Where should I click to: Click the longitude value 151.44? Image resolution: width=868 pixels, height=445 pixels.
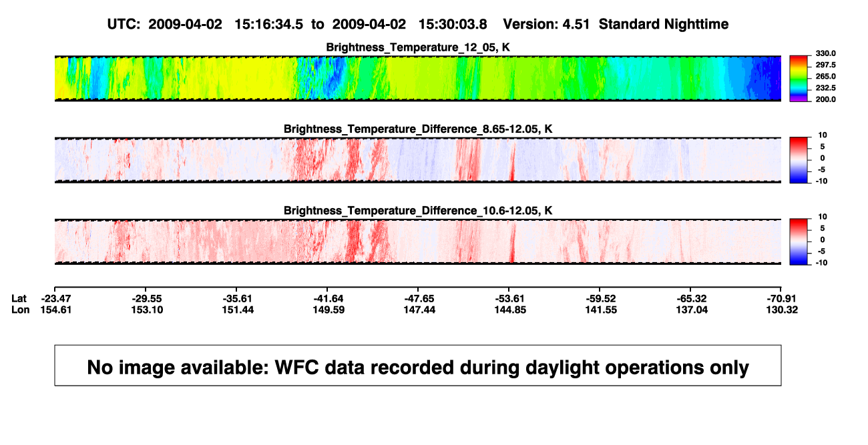[238, 310]
